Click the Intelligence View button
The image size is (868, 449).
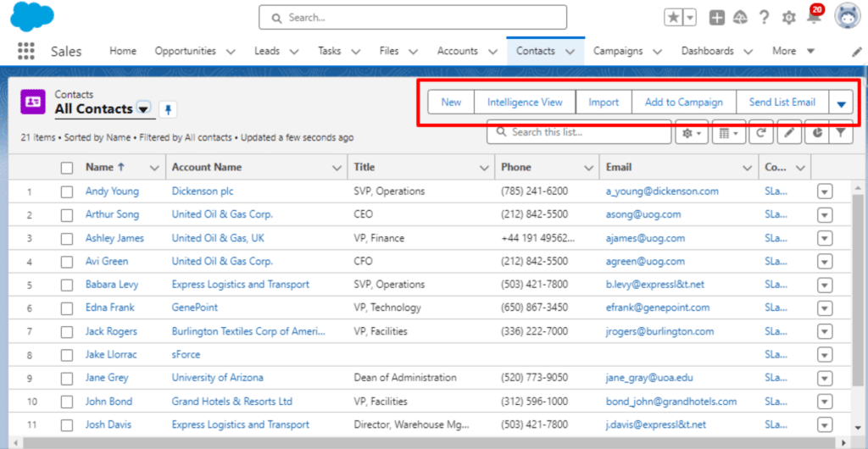(525, 103)
